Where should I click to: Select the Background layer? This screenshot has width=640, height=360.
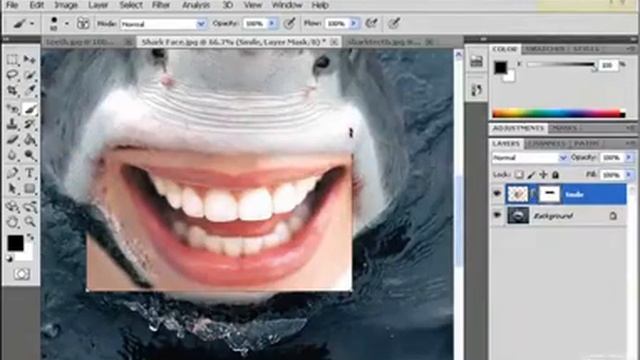click(559, 216)
